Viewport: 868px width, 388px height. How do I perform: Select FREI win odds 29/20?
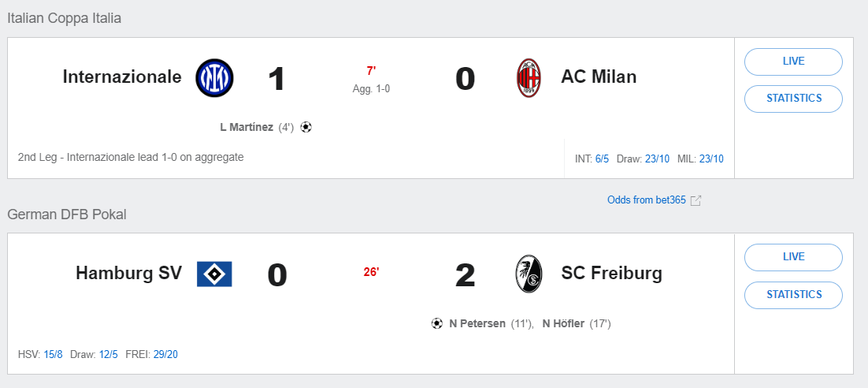[x=166, y=354]
